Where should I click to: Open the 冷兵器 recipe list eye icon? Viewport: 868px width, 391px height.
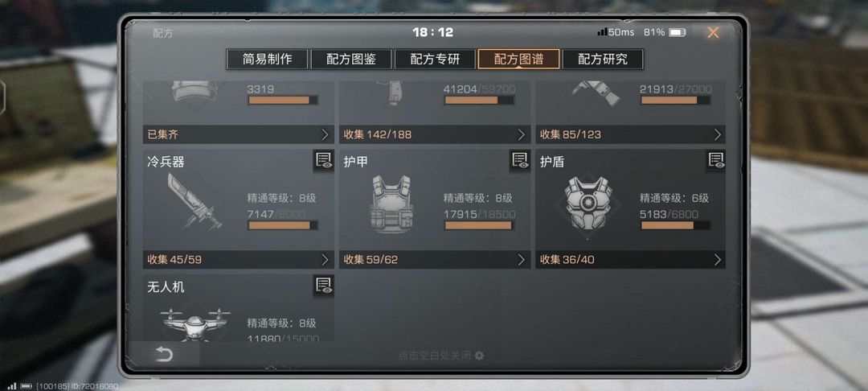pos(324,161)
